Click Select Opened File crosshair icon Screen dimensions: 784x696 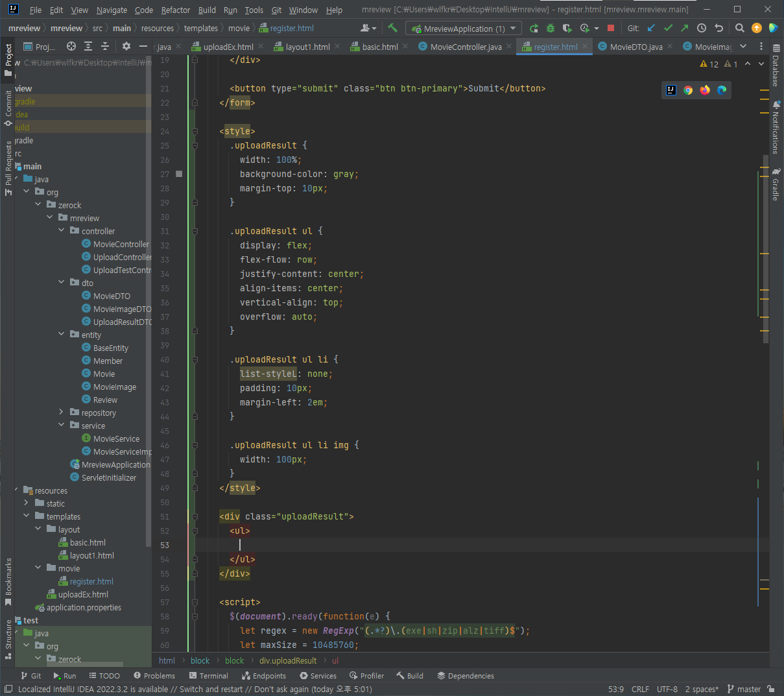(71, 46)
